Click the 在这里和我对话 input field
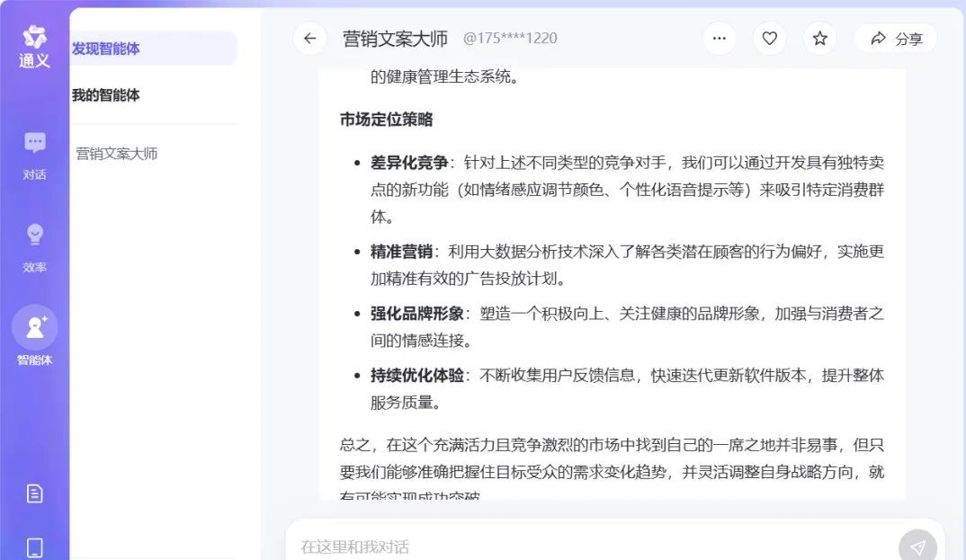Image resolution: width=966 pixels, height=560 pixels. (x=592, y=547)
